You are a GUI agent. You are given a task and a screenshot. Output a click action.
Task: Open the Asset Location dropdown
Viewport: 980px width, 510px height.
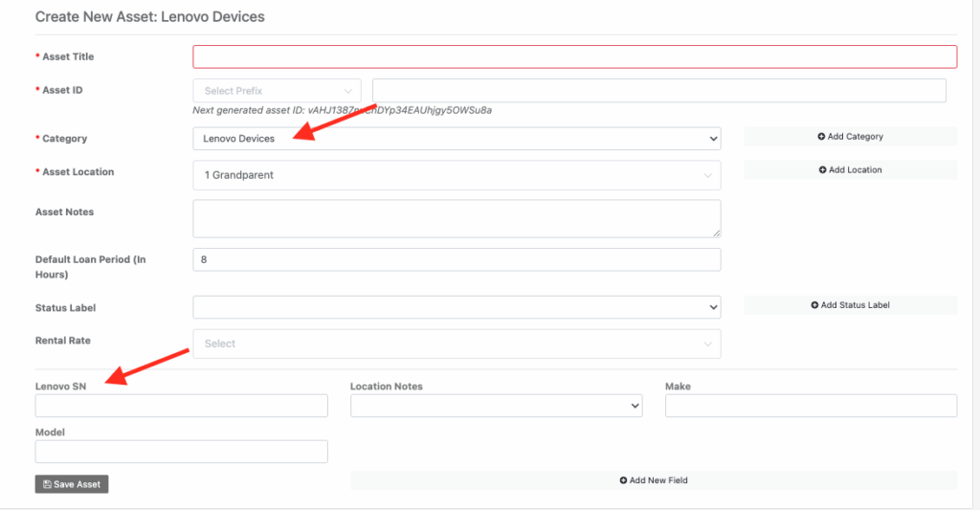[x=456, y=175]
